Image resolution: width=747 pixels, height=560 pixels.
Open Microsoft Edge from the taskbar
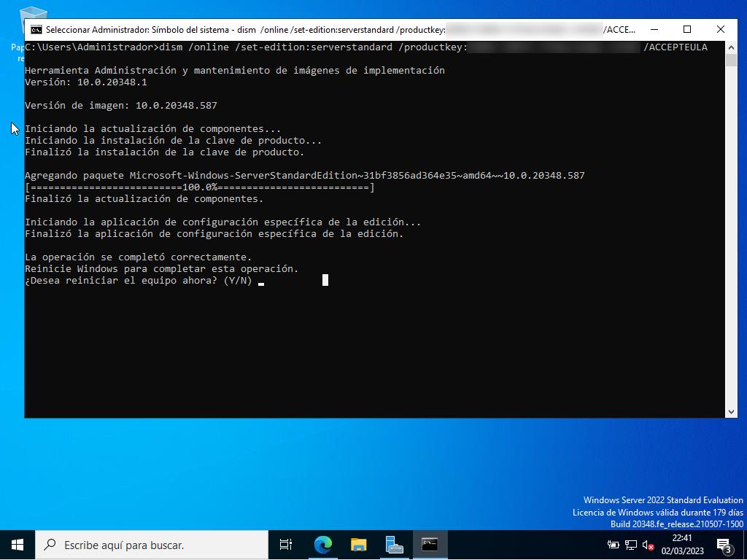pyautogui.click(x=323, y=545)
